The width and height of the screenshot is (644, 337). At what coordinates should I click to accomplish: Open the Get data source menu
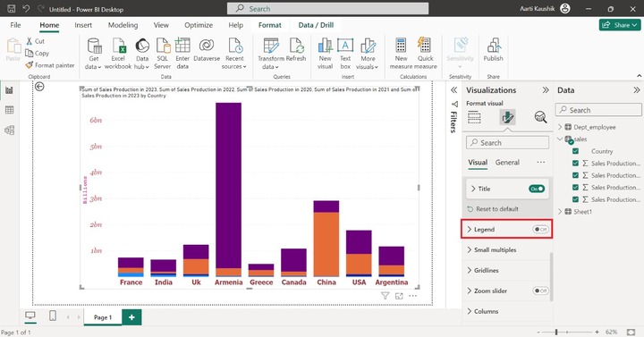point(94,54)
